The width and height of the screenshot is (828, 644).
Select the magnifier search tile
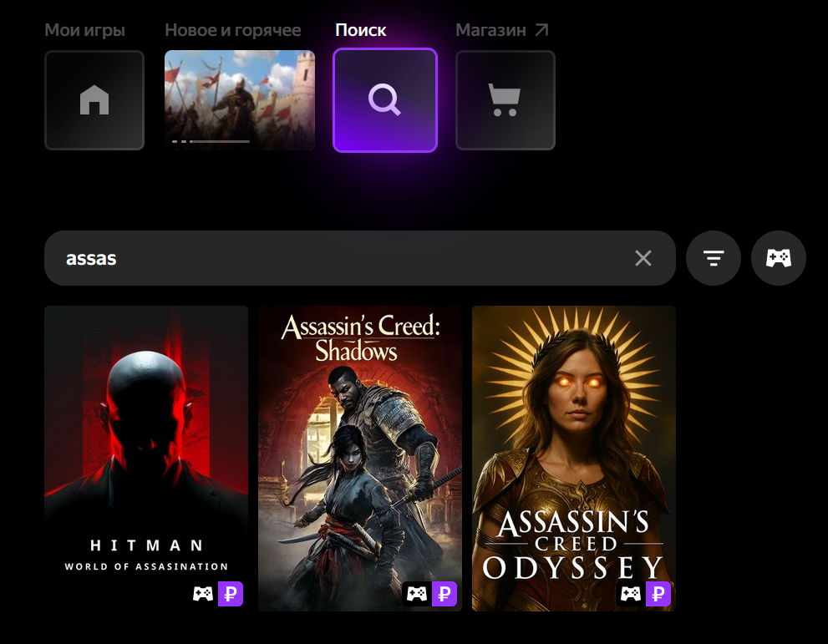coord(385,100)
